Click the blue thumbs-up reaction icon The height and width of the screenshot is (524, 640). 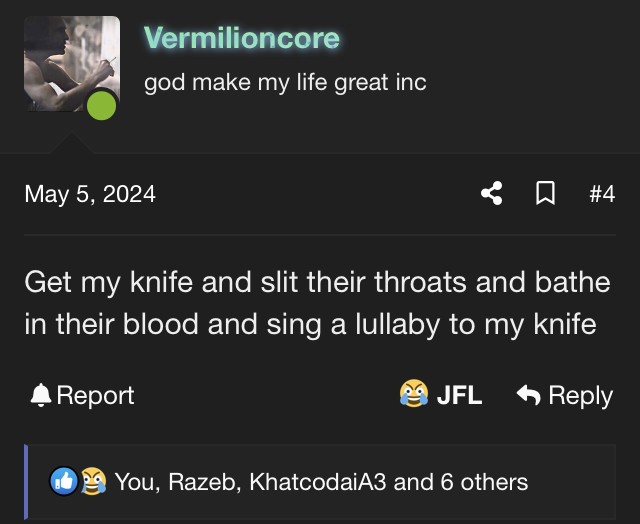pos(65,482)
